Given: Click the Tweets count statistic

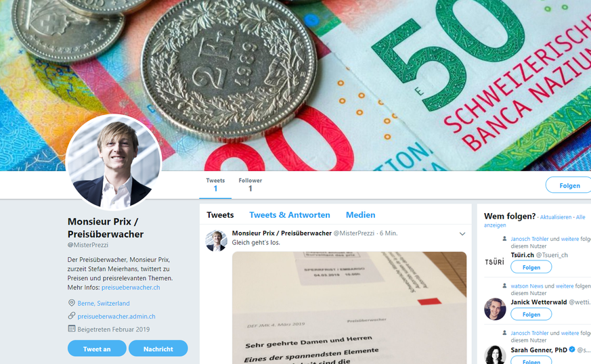Looking at the screenshot, I should coord(215,185).
